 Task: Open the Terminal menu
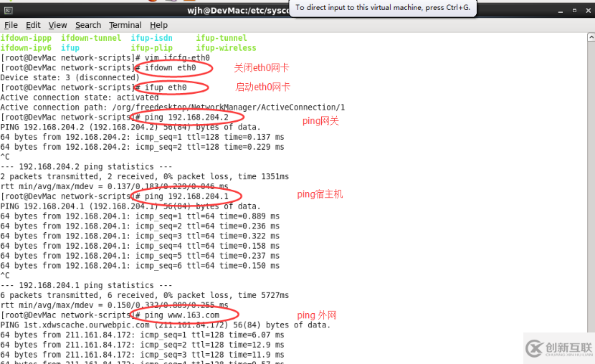(x=125, y=25)
